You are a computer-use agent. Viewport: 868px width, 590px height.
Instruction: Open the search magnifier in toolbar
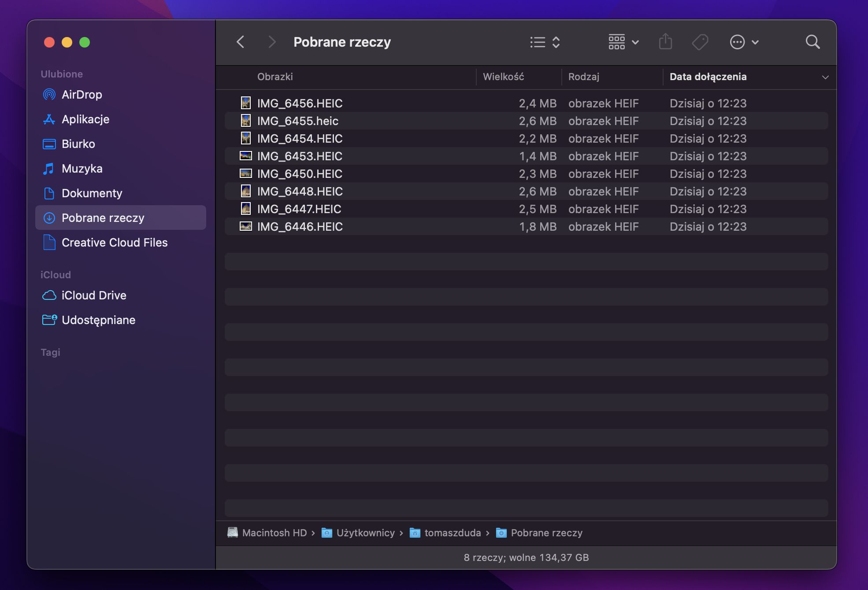(812, 42)
